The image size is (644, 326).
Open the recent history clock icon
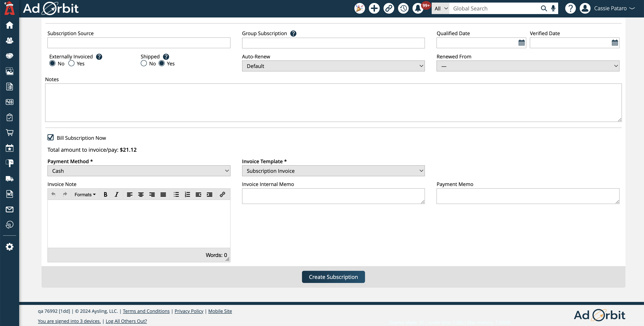pyautogui.click(x=403, y=9)
